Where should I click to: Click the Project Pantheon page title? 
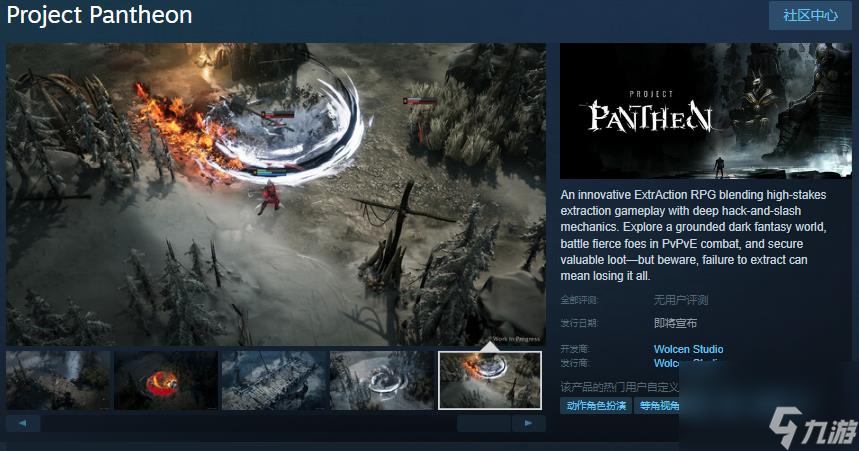(99, 15)
